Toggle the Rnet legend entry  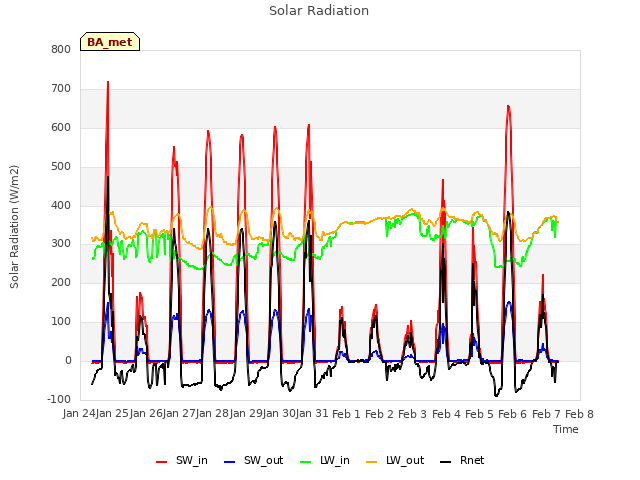[x=462, y=461]
